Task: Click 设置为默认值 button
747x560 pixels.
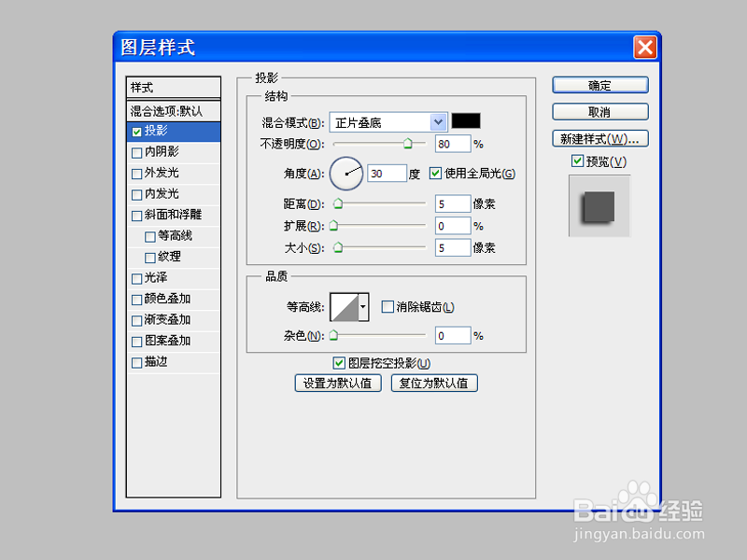Action: [x=338, y=383]
